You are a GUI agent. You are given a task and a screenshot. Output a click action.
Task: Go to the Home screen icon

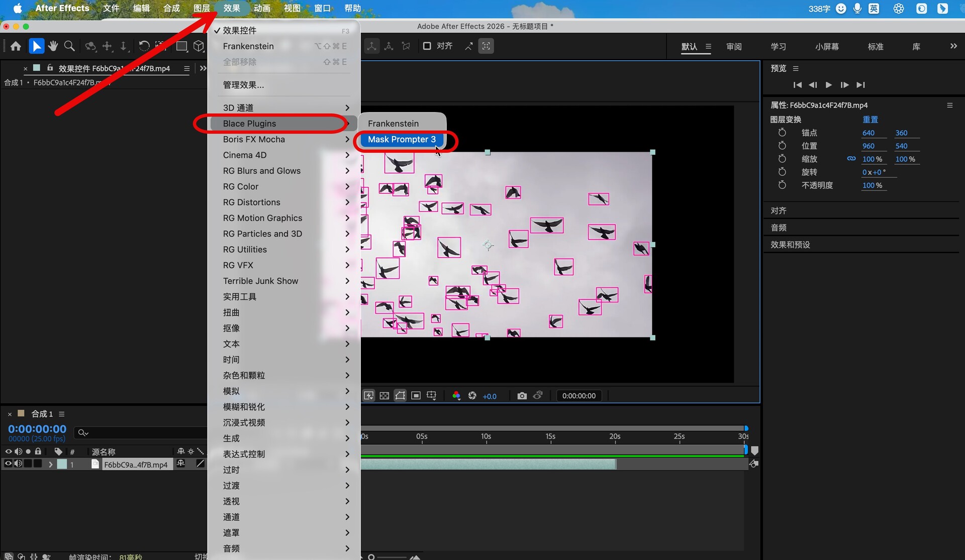[16, 46]
